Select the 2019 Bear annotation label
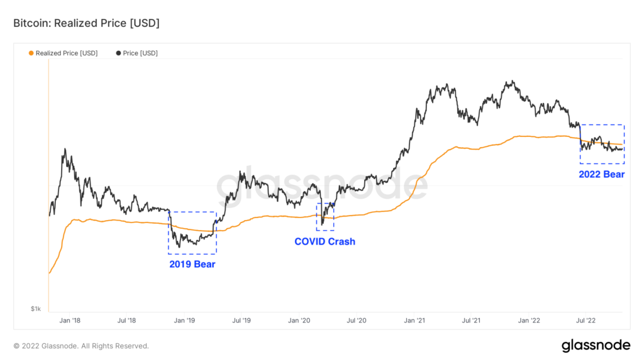644x362 pixels. [192, 265]
